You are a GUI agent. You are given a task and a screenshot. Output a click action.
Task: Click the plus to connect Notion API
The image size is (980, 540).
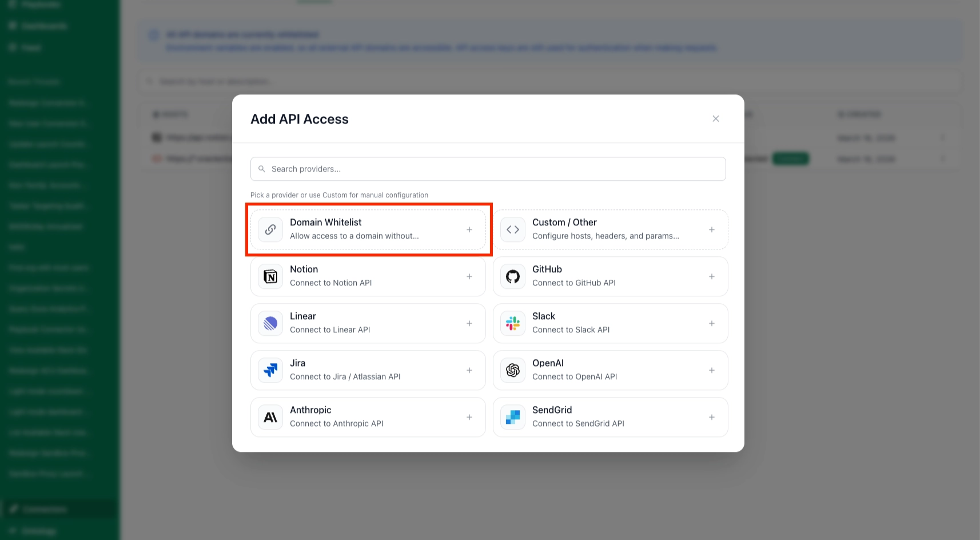[x=469, y=276]
